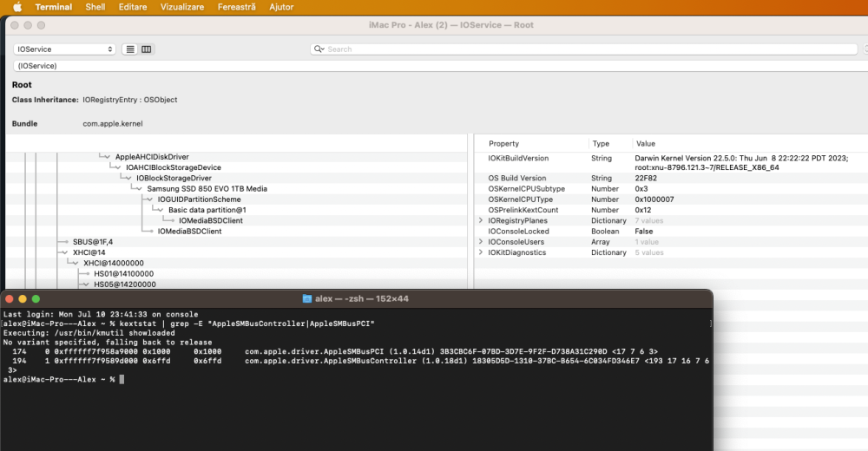Viewport: 868px width, 451px height.
Task: Select the OSPrelinkKextCount property
Action: coord(523,210)
